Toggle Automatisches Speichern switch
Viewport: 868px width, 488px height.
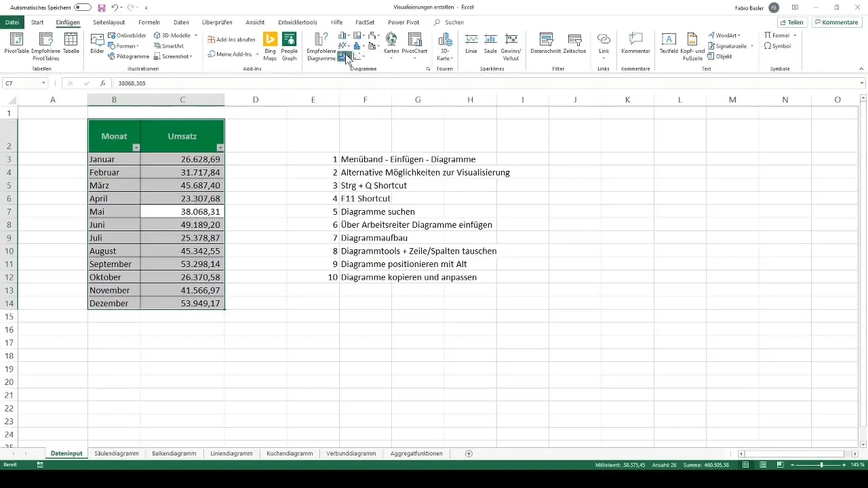83,7
